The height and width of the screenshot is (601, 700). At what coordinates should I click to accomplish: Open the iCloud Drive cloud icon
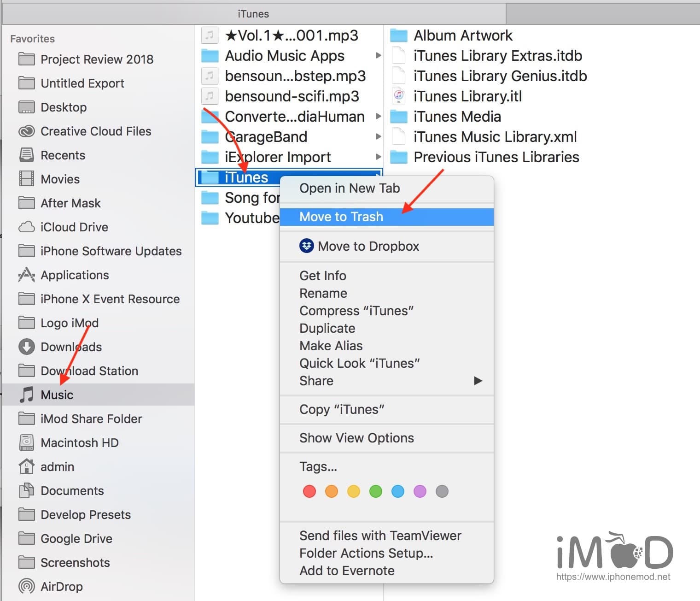(x=27, y=227)
